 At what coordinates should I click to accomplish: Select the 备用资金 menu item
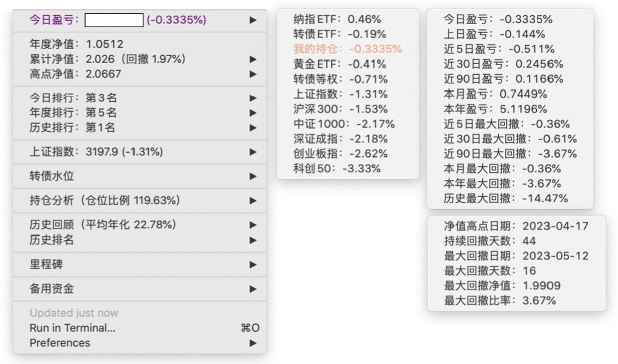[x=52, y=289]
